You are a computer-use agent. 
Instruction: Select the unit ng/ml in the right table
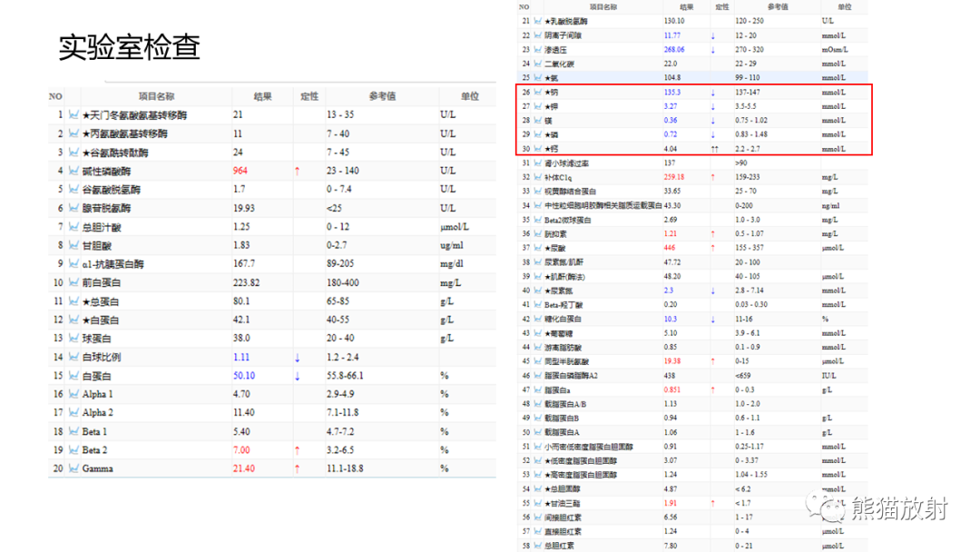click(x=830, y=206)
